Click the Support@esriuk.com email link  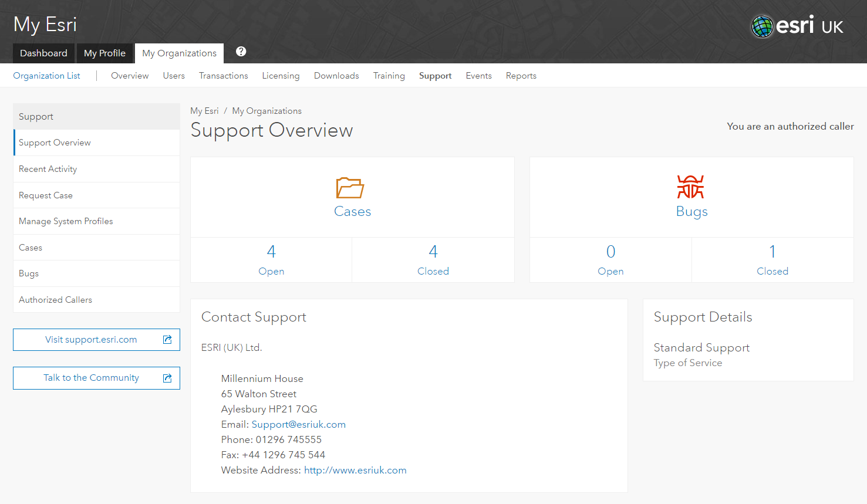tap(298, 424)
